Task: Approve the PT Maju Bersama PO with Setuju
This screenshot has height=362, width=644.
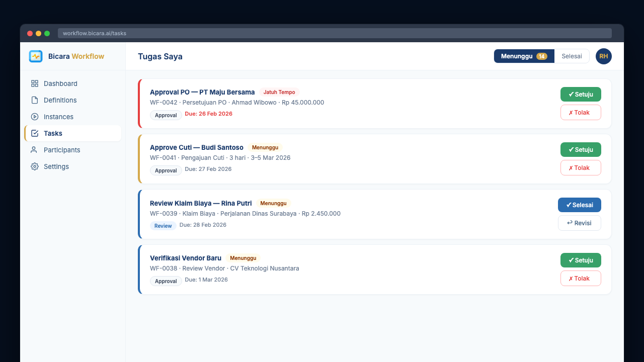Action: point(581,94)
